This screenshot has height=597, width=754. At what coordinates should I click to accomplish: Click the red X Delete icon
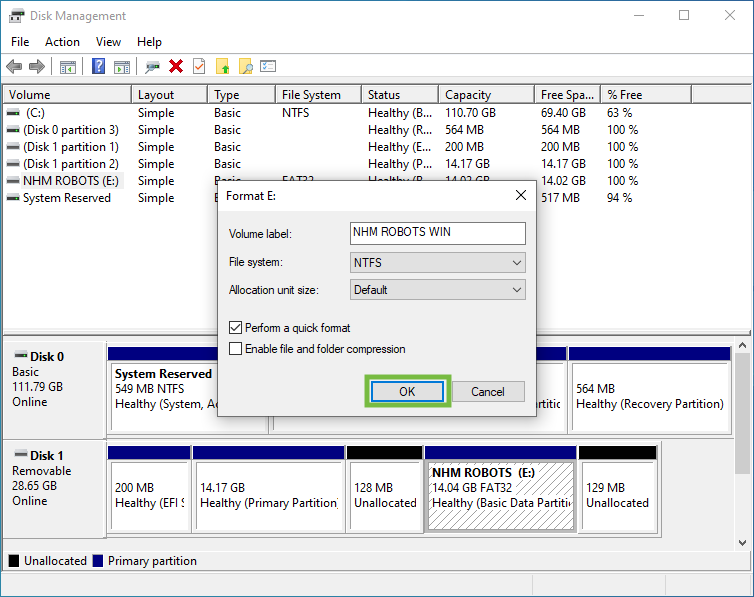(176, 66)
